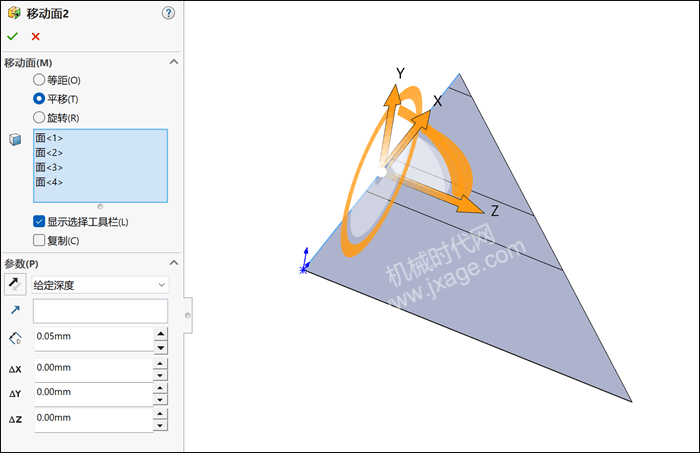Screen dimensions: 700x453
Task: Click the ΔX value field
Action: (94, 370)
